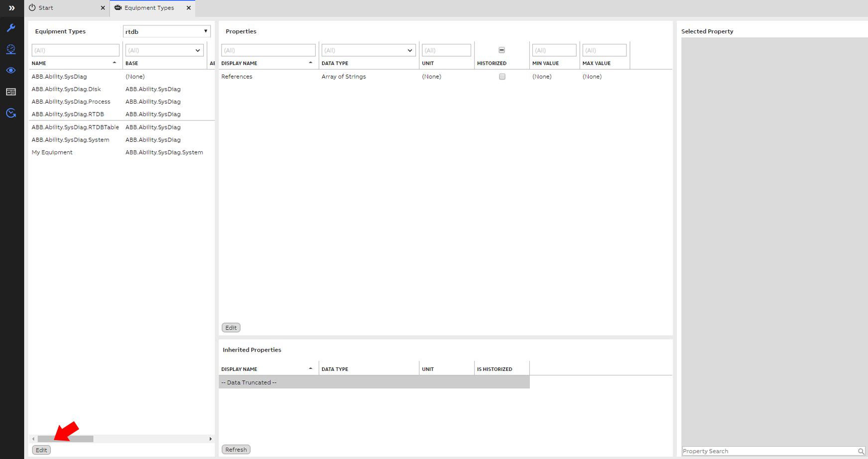Sort properties by Data Type header
This screenshot has height=459, width=868.
[x=335, y=63]
